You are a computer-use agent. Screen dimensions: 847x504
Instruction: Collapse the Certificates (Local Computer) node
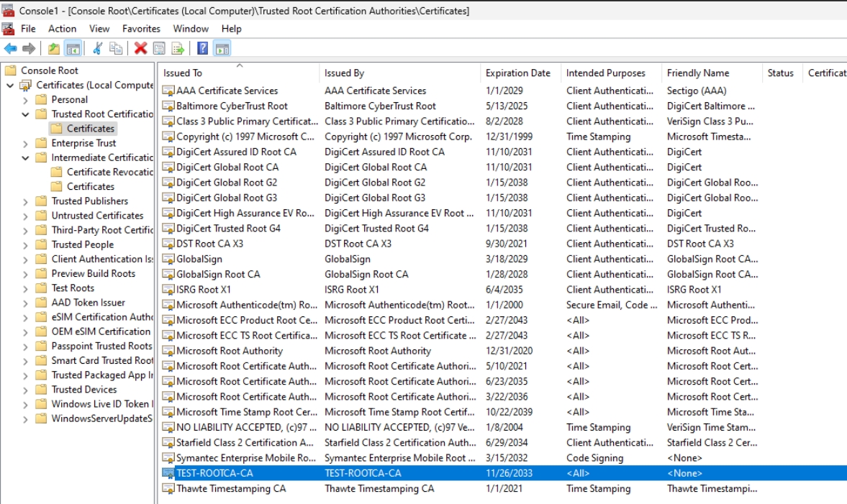(10, 86)
